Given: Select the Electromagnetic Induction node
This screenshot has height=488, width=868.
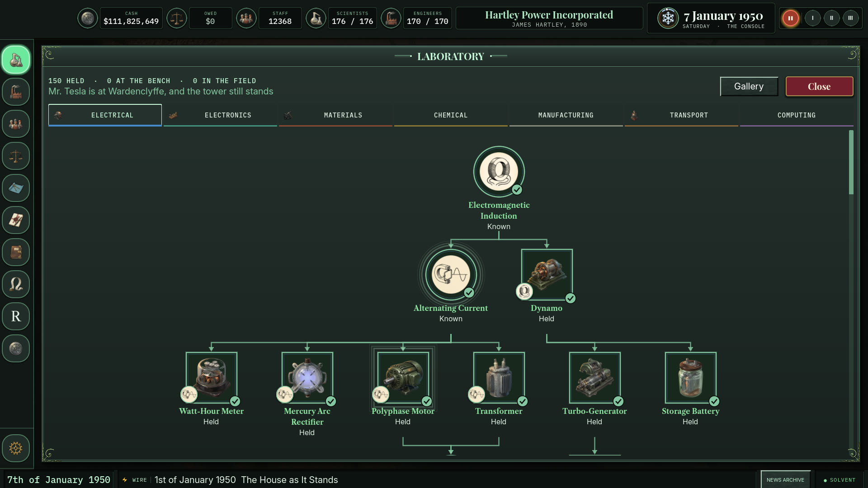Looking at the screenshot, I should [499, 172].
